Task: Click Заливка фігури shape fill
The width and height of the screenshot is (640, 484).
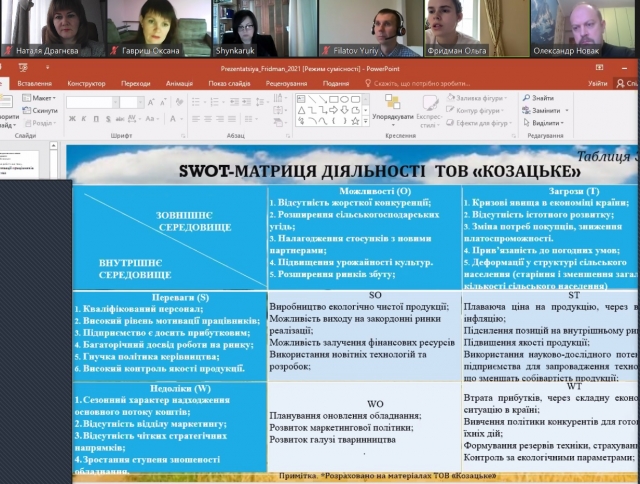Action: click(477, 98)
